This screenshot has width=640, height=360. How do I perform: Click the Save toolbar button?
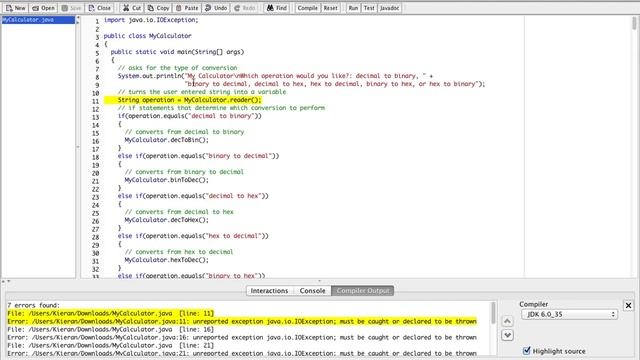click(71, 8)
